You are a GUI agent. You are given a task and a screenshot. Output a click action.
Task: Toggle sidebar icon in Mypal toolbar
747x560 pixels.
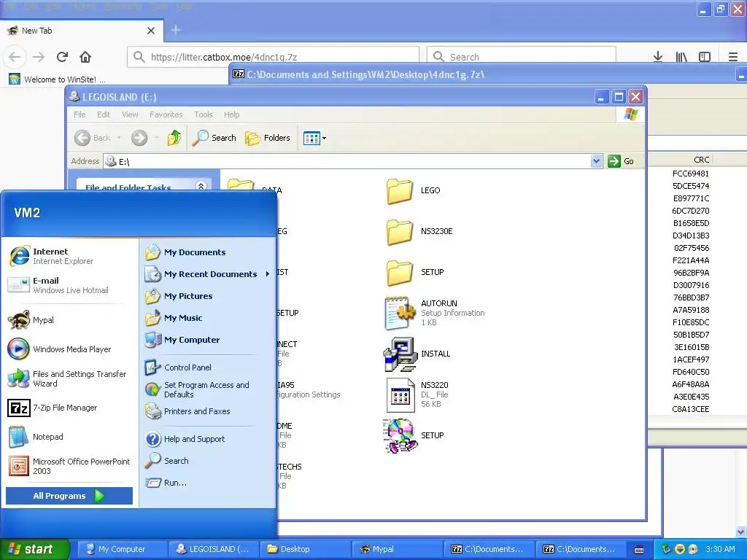[x=705, y=57]
